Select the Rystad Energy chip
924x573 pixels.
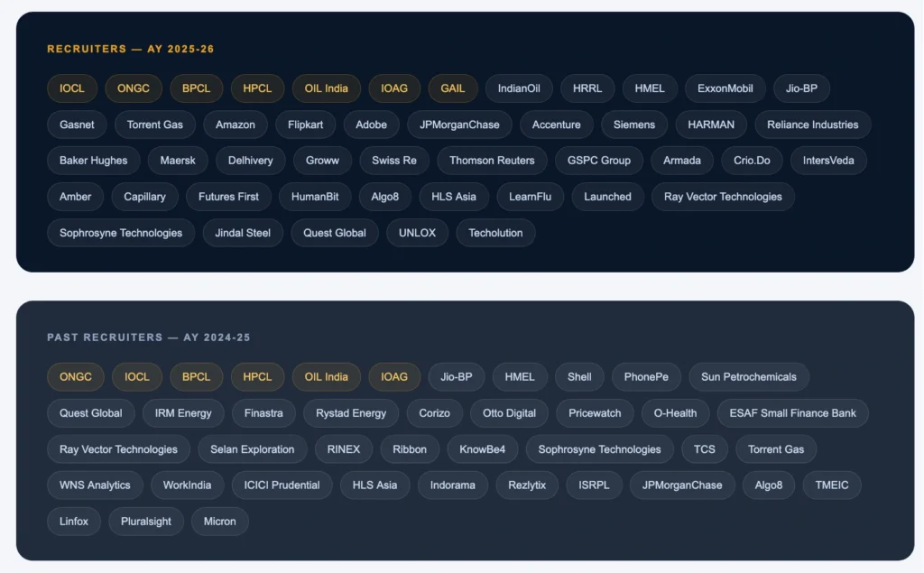(x=351, y=413)
